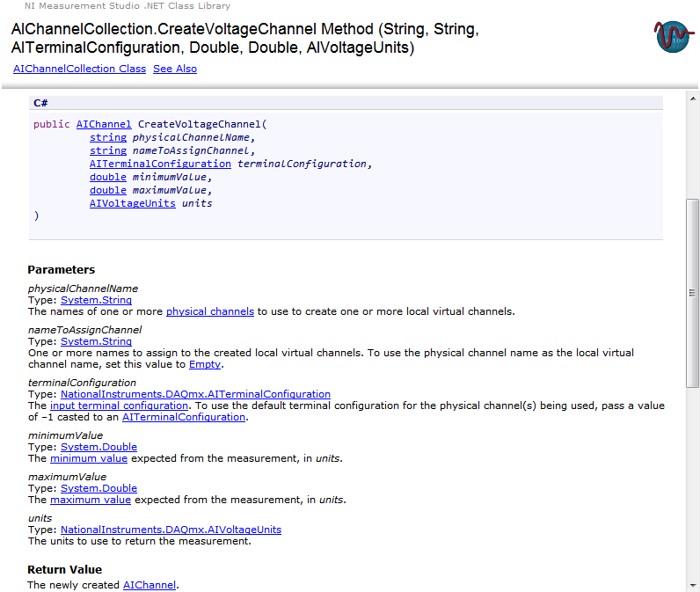Open the AIChannelCollection Class link
Image resolution: width=700 pixels, height=592 pixels.
click(x=79, y=69)
